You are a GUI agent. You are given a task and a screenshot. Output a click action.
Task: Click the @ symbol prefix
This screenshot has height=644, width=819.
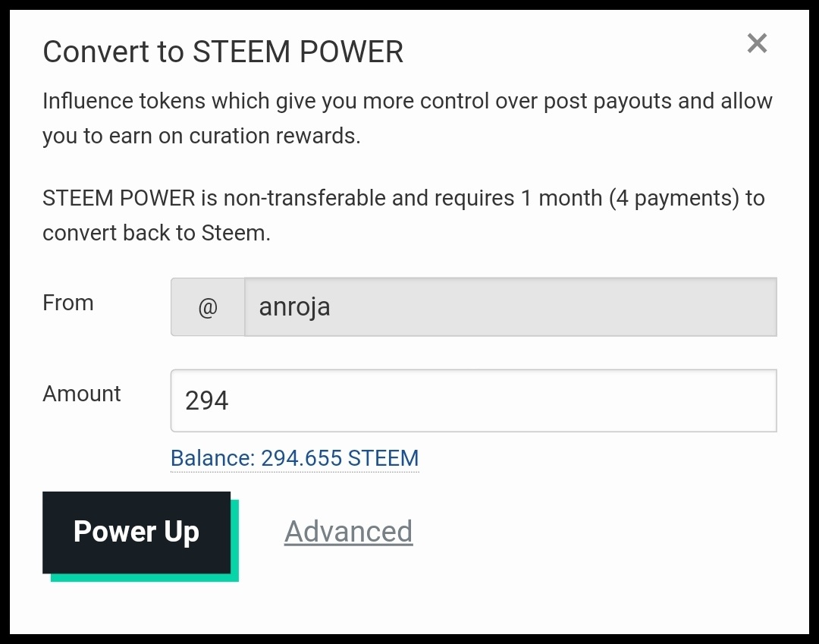click(208, 307)
